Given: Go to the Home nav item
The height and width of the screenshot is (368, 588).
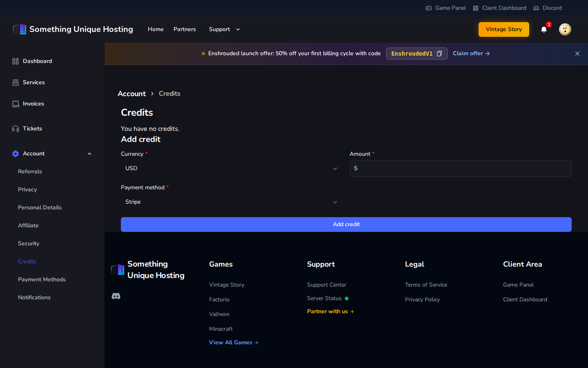Looking at the screenshot, I should coord(156,29).
